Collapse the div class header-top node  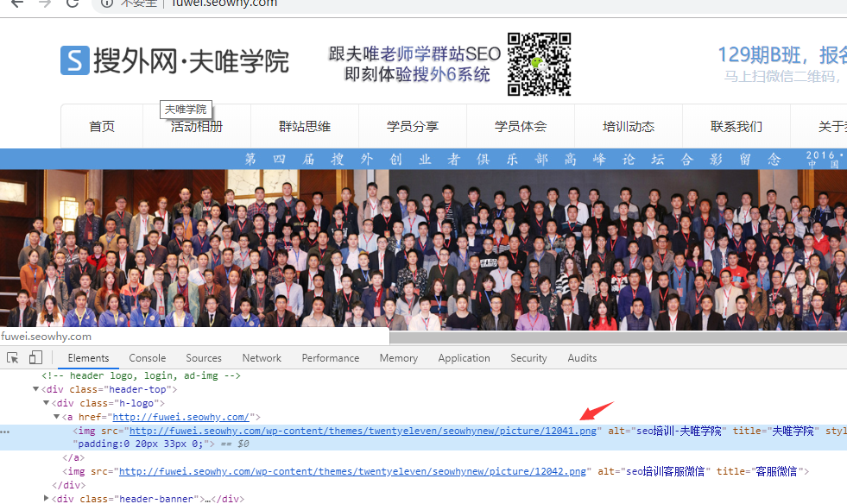click(37, 390)
